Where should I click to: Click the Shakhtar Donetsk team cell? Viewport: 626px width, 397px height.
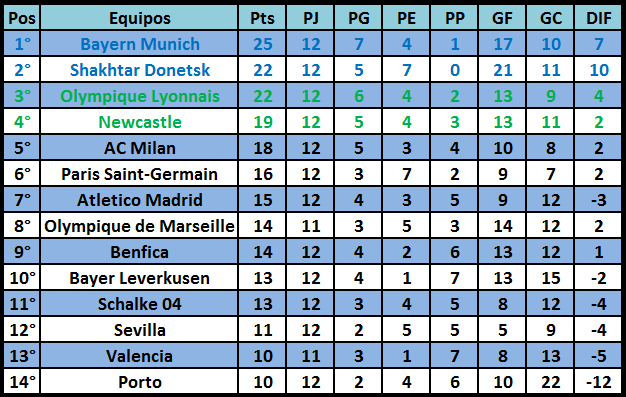pyautogui.click(x=139, y=70)
